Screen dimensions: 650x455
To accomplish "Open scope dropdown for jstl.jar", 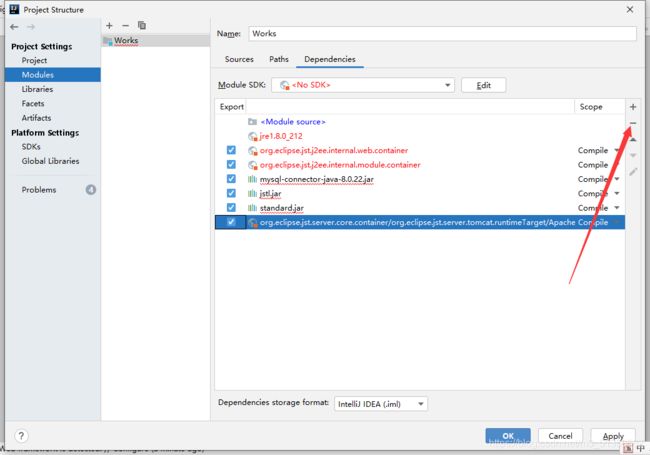I will [617, 194].
